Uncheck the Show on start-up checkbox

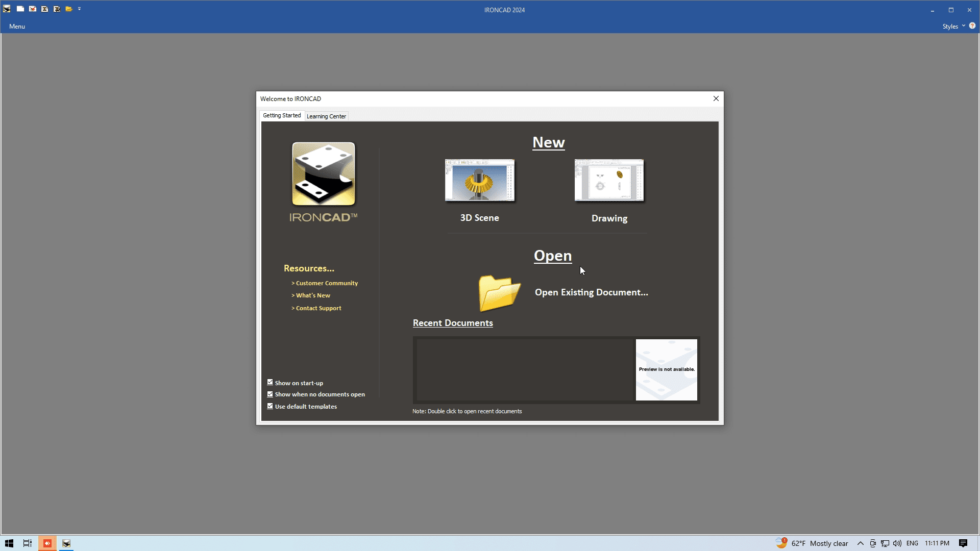(x=270, y=382)
